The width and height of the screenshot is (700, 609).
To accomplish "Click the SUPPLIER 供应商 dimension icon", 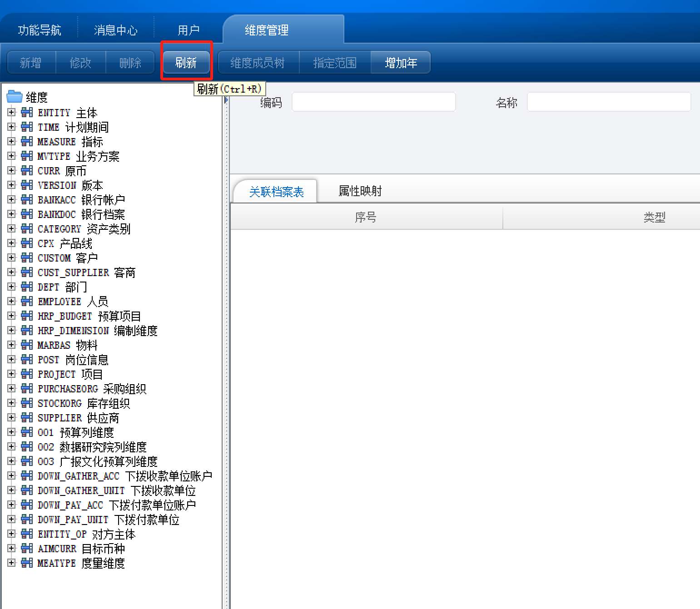I will click(27, 417).
